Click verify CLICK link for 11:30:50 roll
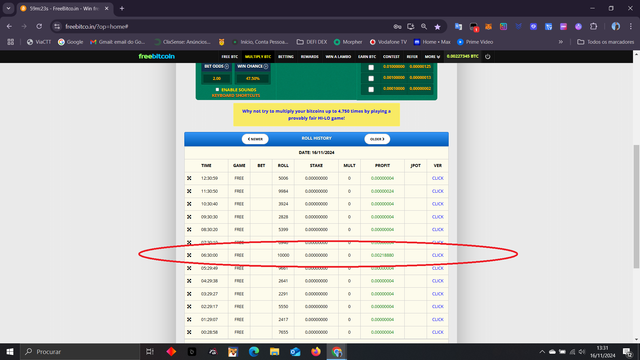640x360 pixels. [438, 191]
